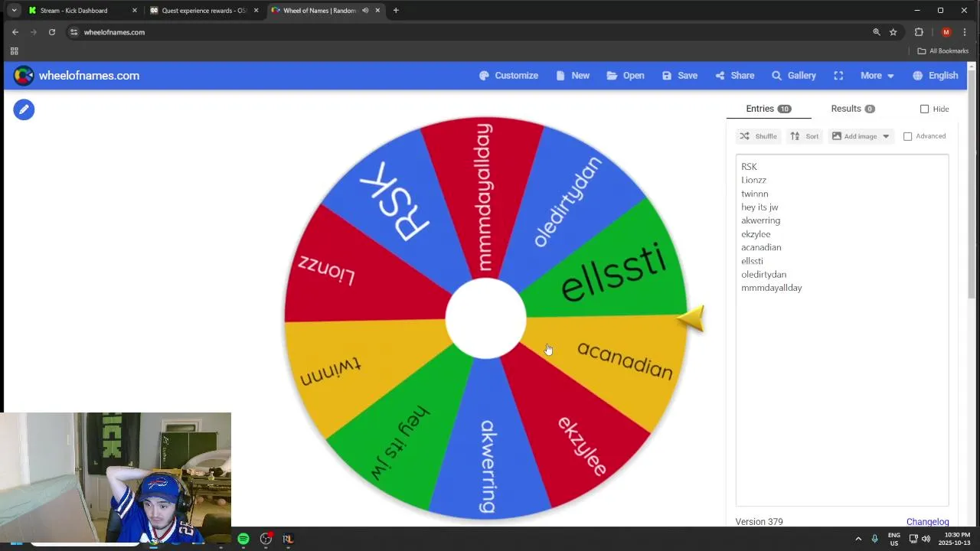This screenshot has height=551, width=980.
Task: Open the Chrome three-dot menu
Action: tap(966, 32)
